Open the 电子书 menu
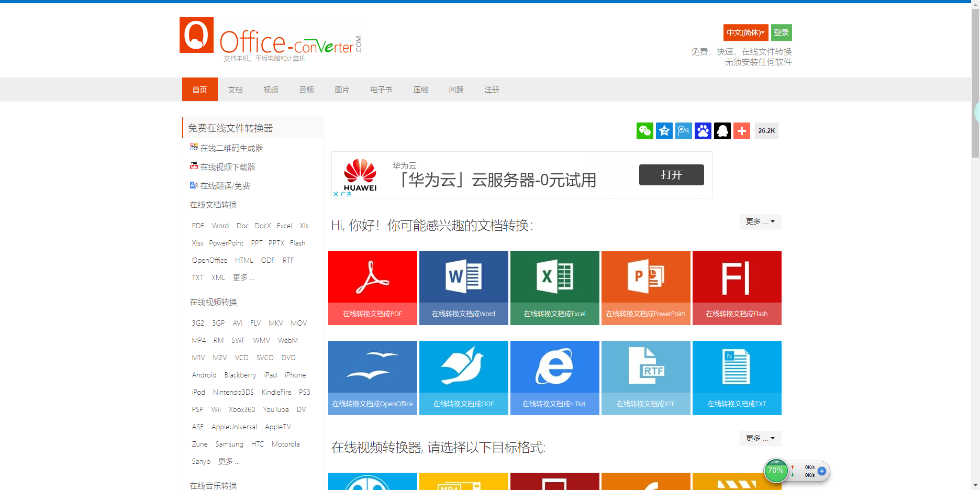This screenshot has height=490, width=980. click(381, 90)
